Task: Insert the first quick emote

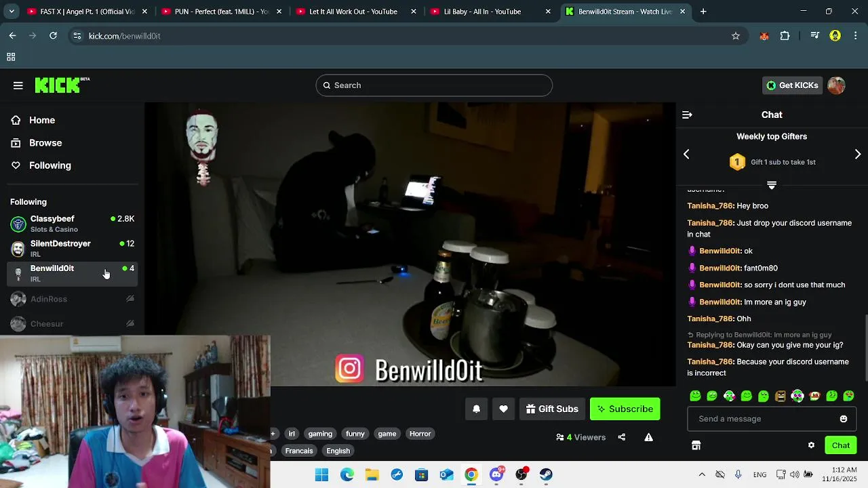Action: (x=695, y=396)
